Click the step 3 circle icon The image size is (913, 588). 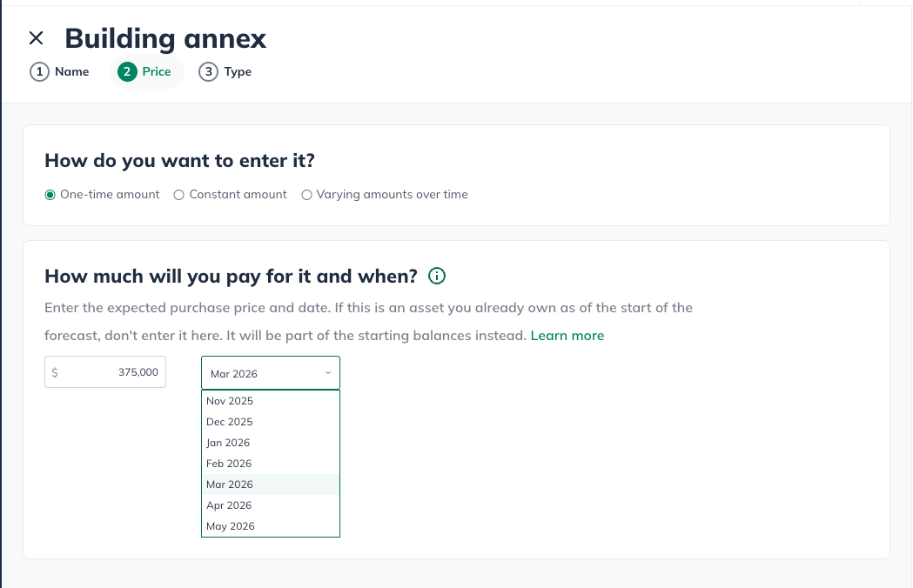coord(209,71)
